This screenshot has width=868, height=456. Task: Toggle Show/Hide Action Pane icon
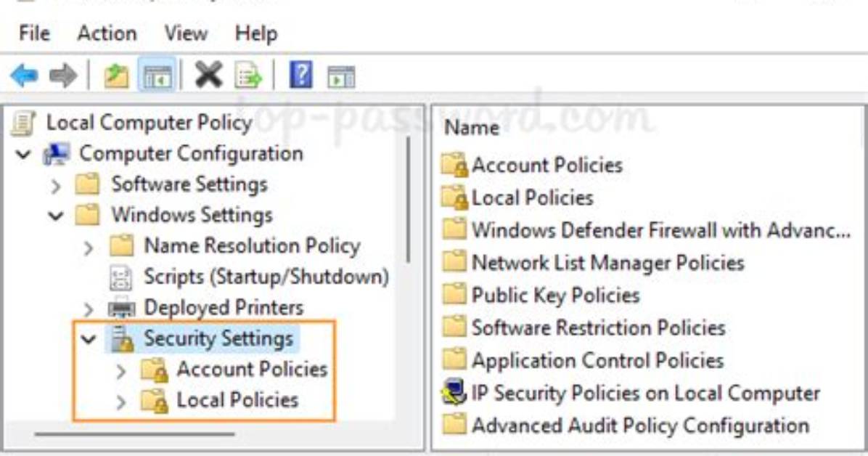pyautogui.click(x=341, y=76)
